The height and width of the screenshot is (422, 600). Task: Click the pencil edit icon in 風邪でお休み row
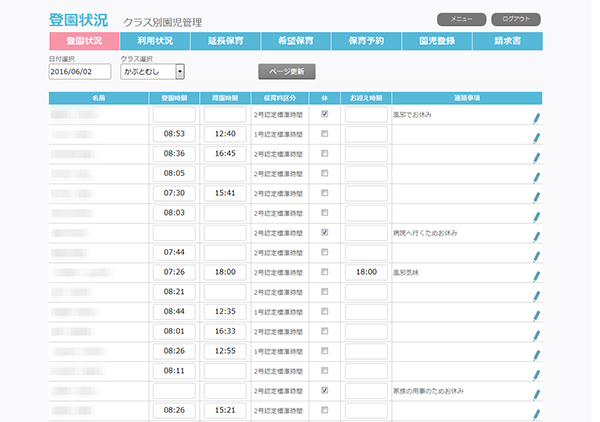(536, 119)
